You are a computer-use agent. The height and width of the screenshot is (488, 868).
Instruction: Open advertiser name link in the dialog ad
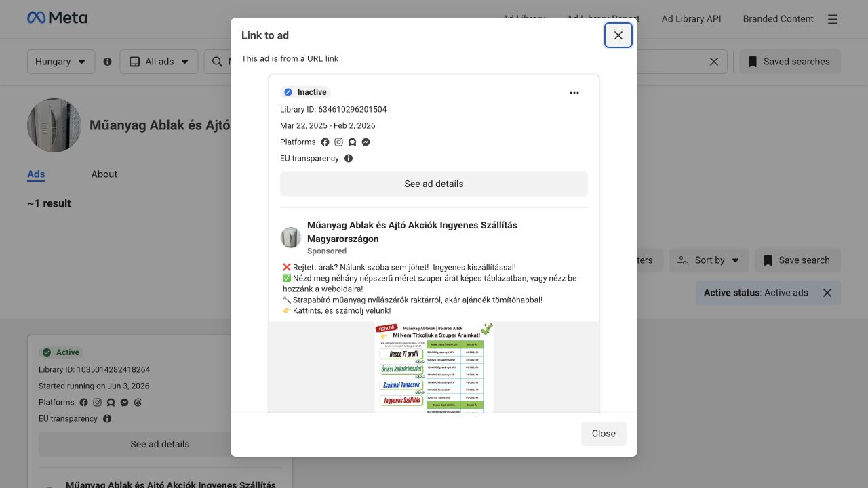412,232
